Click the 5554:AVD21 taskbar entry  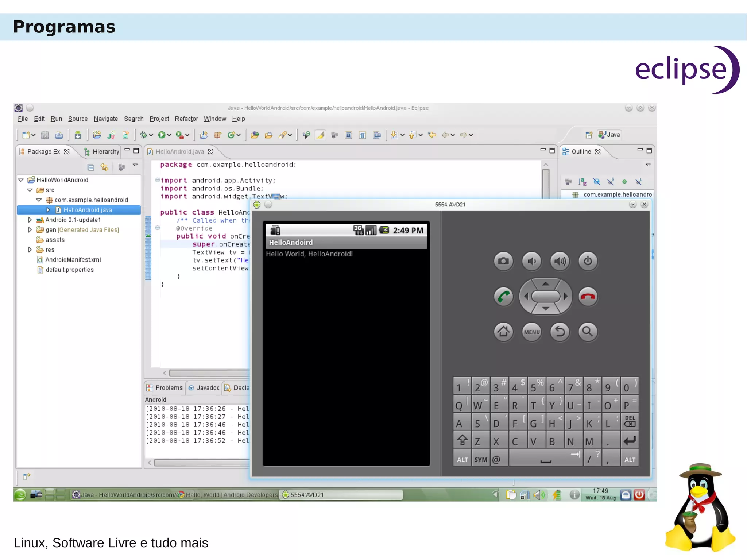(341, 495)
